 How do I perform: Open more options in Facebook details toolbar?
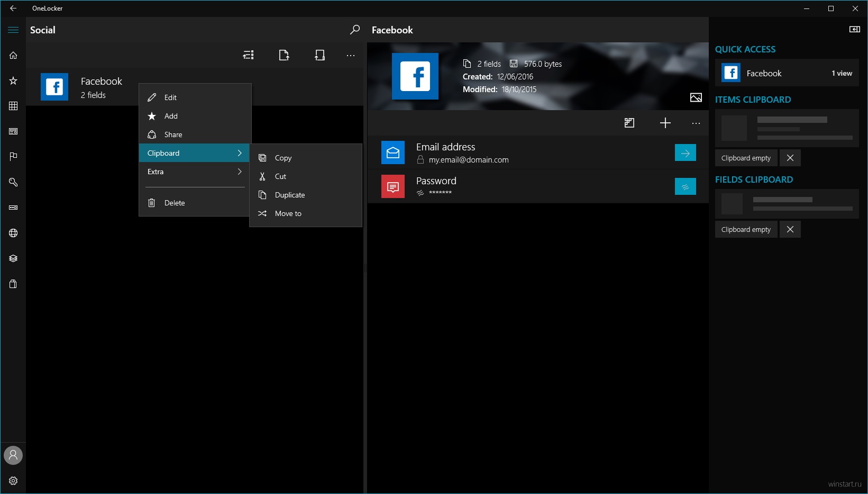[696, 123]
